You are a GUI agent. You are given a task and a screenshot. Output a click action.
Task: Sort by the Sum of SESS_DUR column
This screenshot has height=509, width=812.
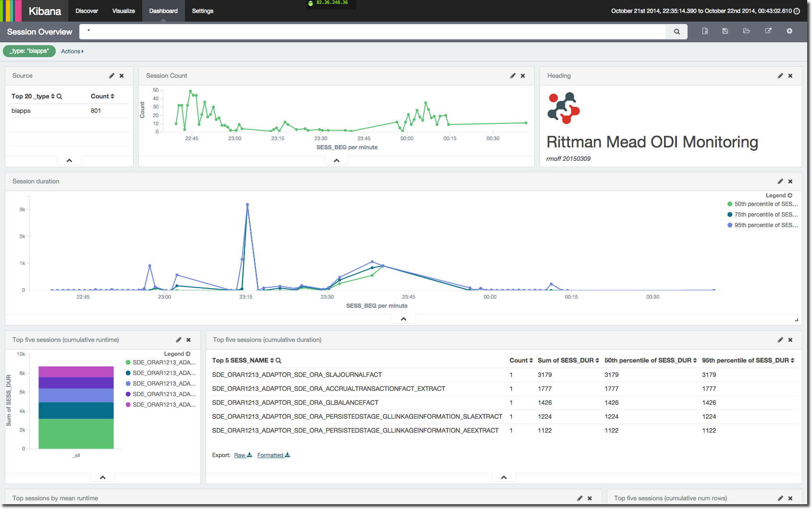568,361
